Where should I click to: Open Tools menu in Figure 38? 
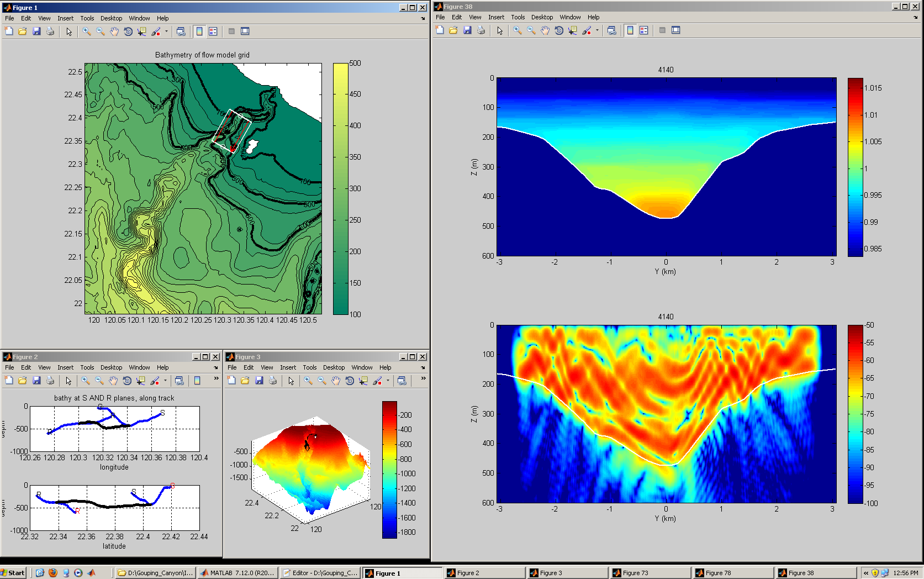(518, 17)
